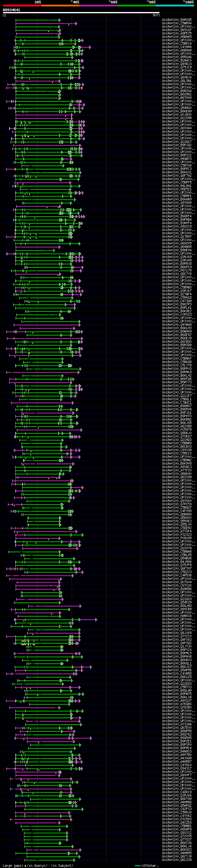Screen dimensions: 197x868
Task: Select hit label UniRef100_Q7PC53
Action: pos(177,504)
